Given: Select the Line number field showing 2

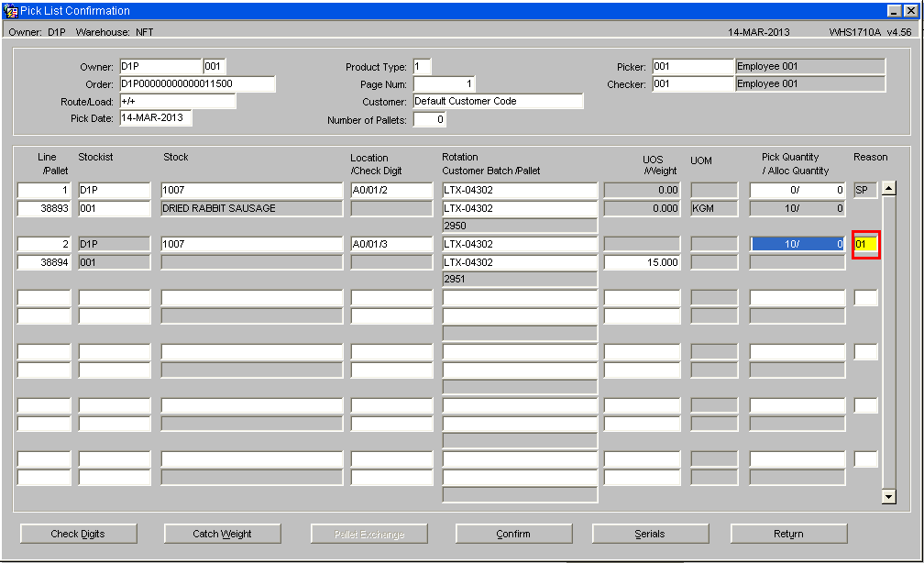Looking at the screenshot, I should click(x=44, y=244).
